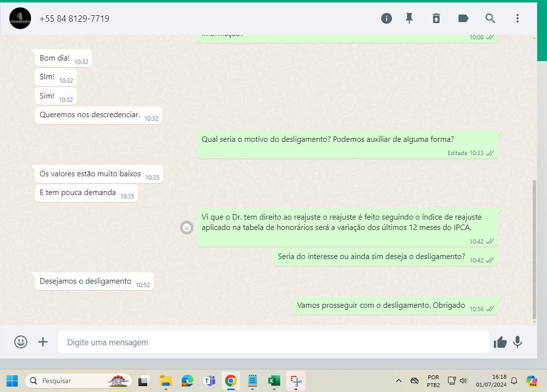Select the message 'Os valores estão muito baixos'

[x=99, y=174]
